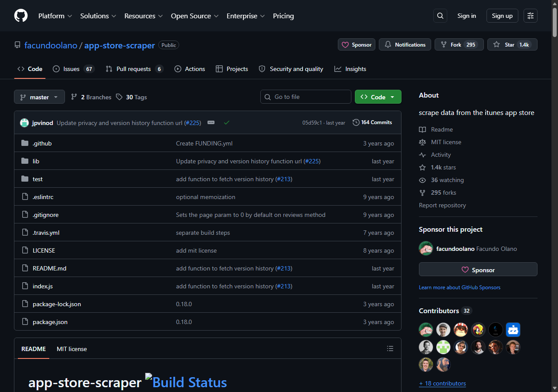Fork the repository via Fork button

[459, 44]
